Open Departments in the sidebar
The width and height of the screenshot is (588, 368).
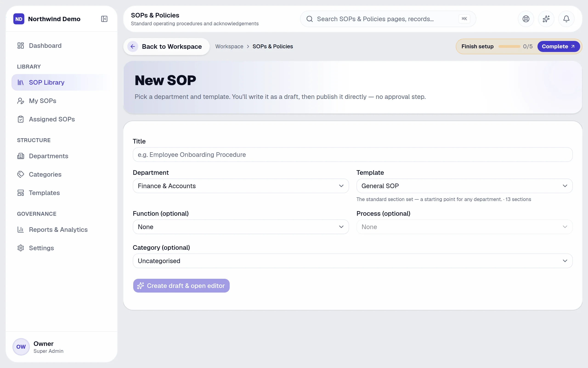[x=62, y=156]
